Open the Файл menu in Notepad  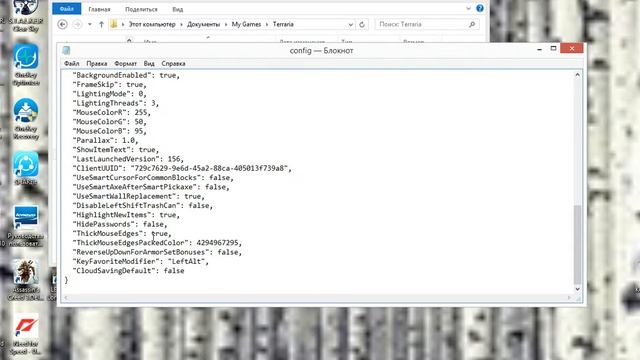point(71,64)
